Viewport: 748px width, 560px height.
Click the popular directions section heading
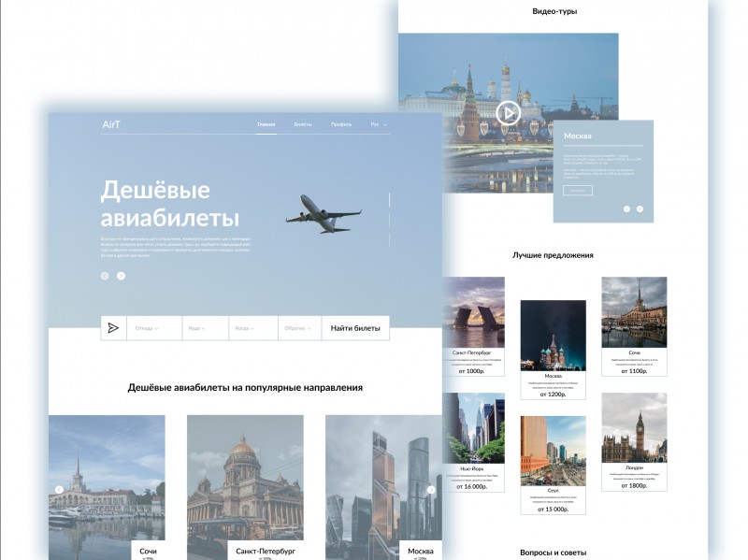(245, 387)
